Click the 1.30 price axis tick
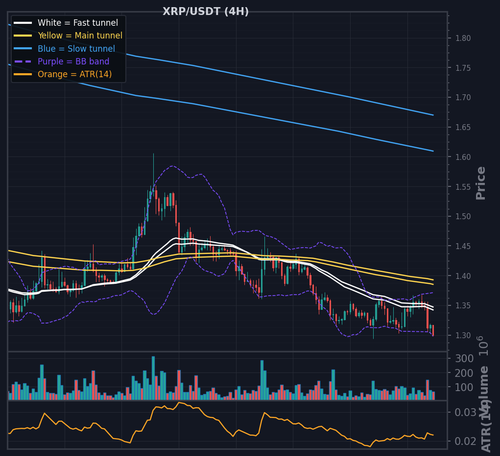Screen dimensions: 500x456 pyautogui.click(x=463, y=335)
